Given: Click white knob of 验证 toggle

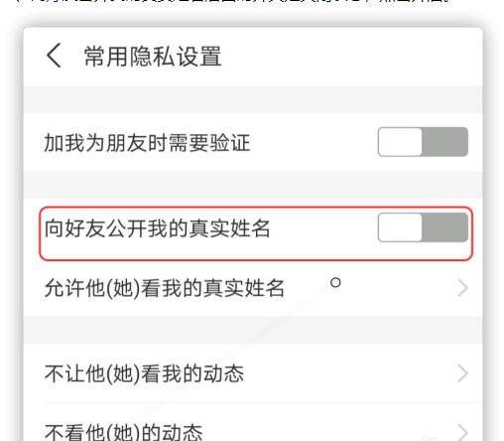Looking at the screenshot, I should pyautogui.click(x=400, y=142).
